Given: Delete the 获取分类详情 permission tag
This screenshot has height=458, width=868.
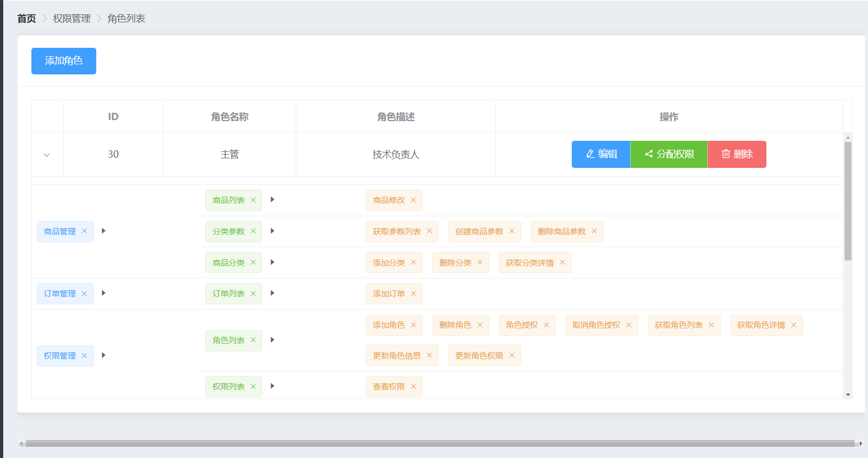Looking at the screenshot, I should pos(562,262).
